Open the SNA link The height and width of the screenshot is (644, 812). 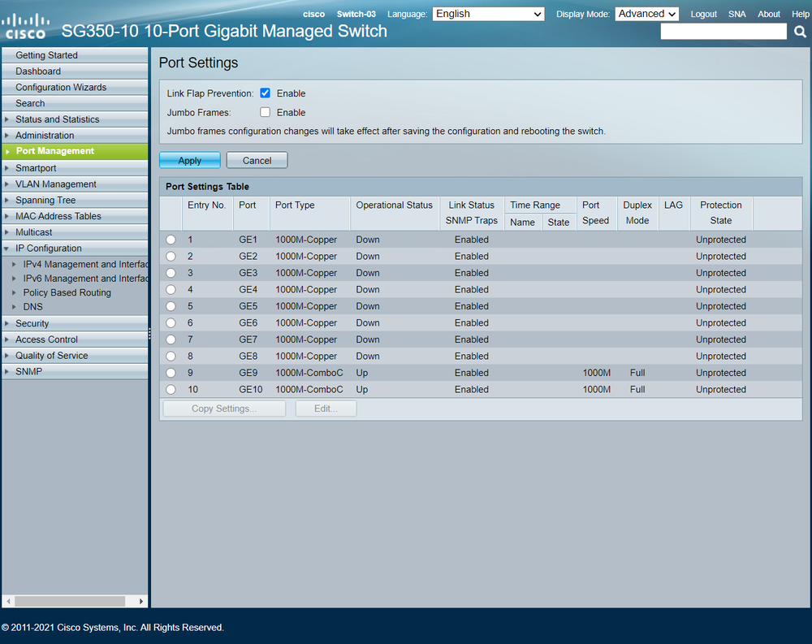pyautogui.click(x=737, y=14)
